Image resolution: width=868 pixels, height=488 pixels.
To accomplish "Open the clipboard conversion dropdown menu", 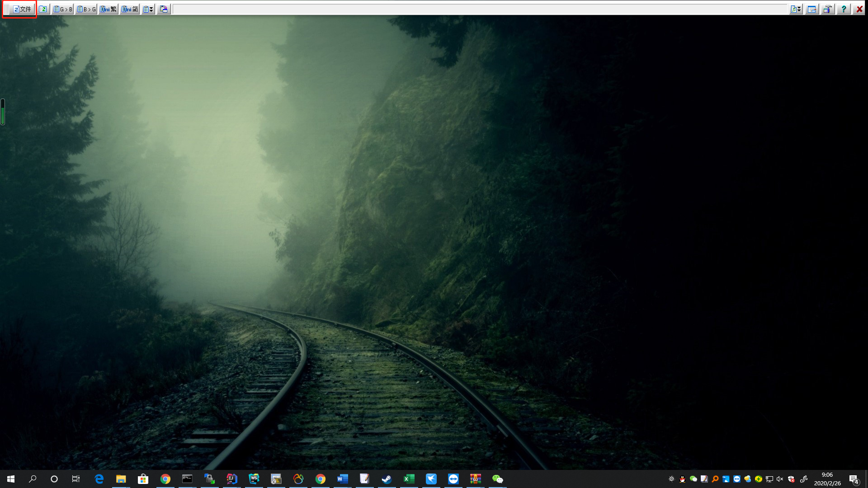I will click(148, 9).
